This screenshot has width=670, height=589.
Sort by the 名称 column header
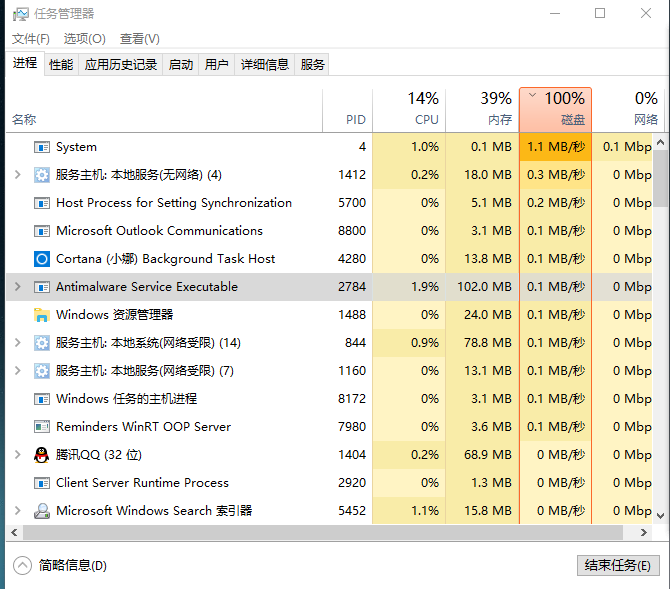pos(164,110)
